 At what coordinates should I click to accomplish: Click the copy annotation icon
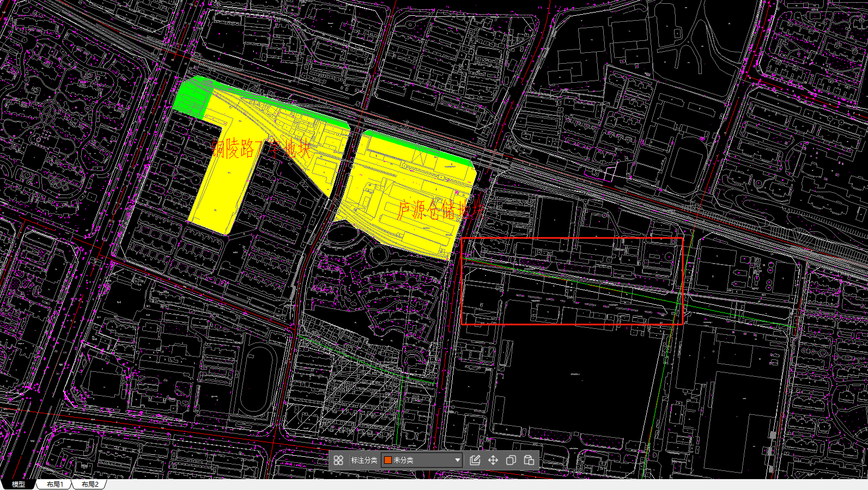(511, 460)
